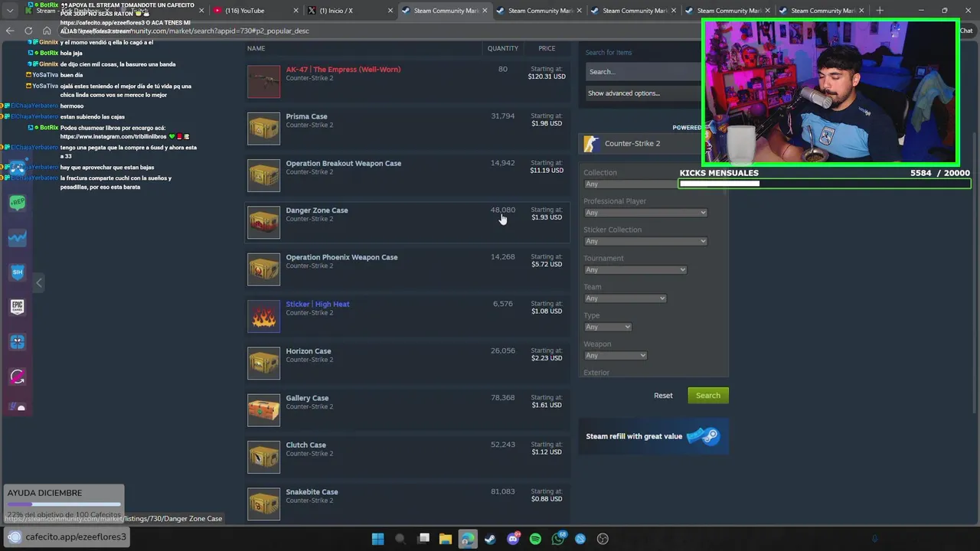The image size is (980, 551).
Task: Click the AK-47 The Empress item thumbnail
Action: point(263,82)
